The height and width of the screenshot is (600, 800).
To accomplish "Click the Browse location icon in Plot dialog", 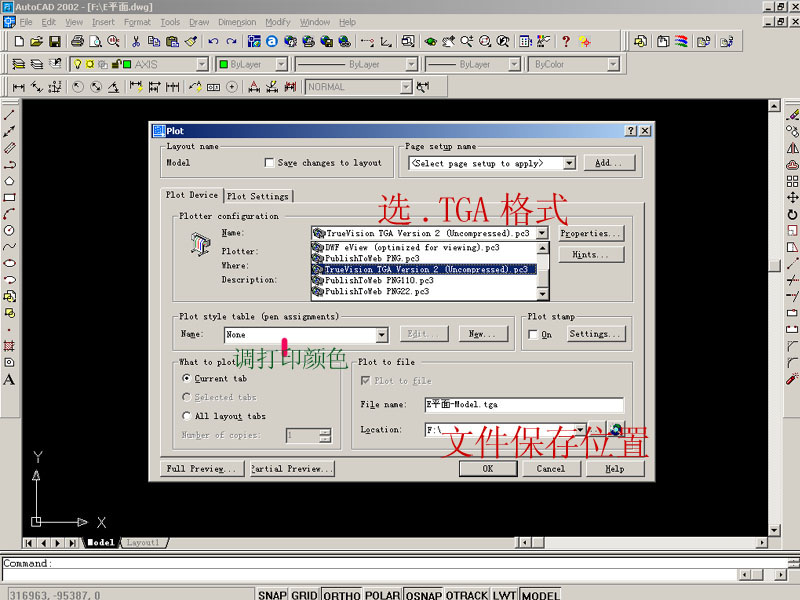I will (616, 430).
